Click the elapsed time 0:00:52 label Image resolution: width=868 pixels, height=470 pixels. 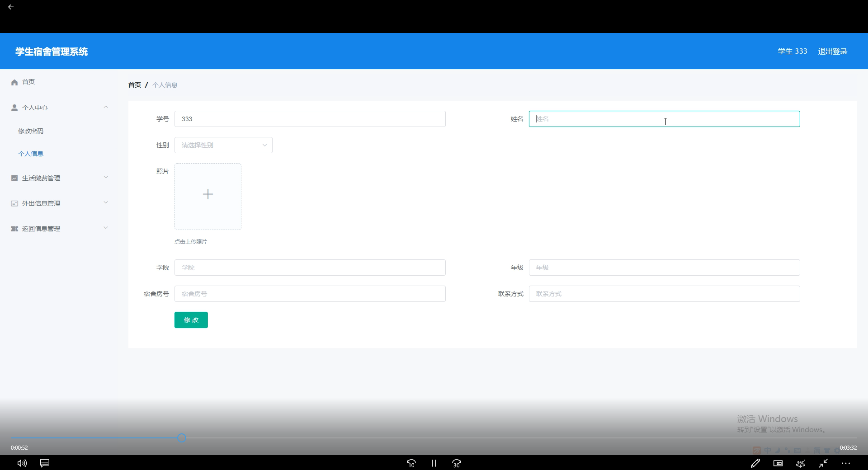pyautogui.click(x=19, y=448)
